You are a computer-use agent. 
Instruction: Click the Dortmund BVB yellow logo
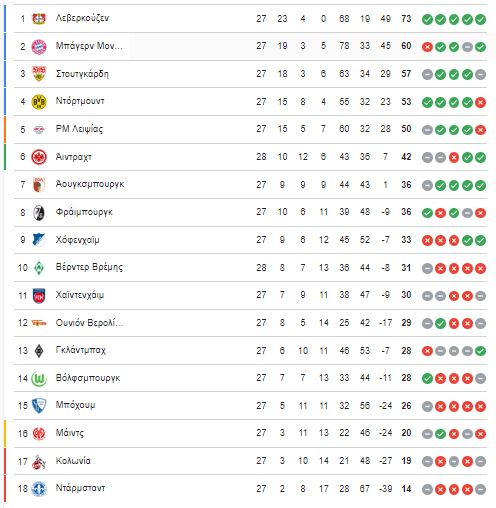pos(39,102)
